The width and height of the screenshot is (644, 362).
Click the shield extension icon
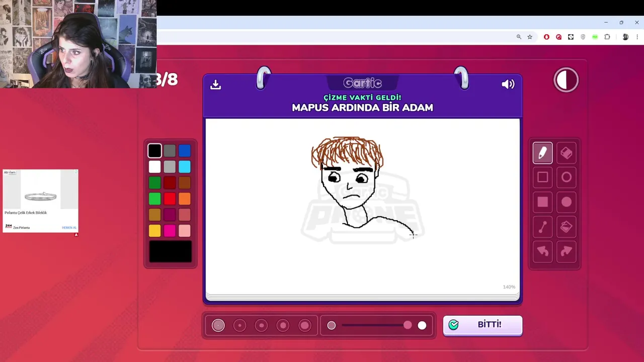pyautogui.click(x=583, y=37)
